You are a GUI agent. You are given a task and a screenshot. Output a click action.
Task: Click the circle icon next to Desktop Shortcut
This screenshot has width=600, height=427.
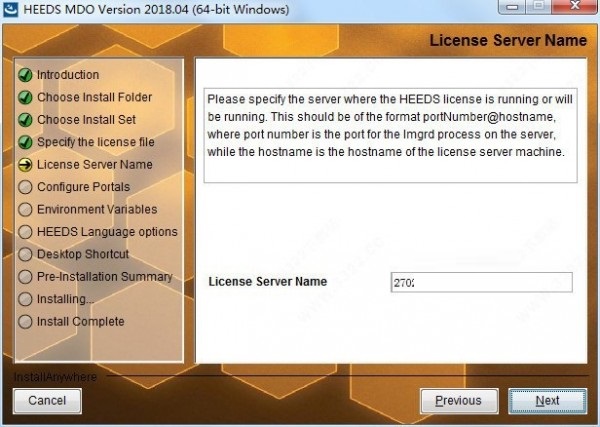click(x=25, y=254)
